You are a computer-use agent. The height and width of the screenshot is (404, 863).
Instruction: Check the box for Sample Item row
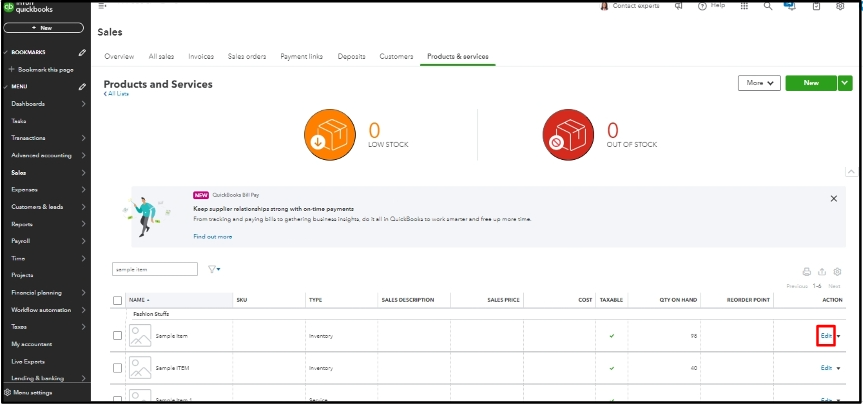click(117, 335)
